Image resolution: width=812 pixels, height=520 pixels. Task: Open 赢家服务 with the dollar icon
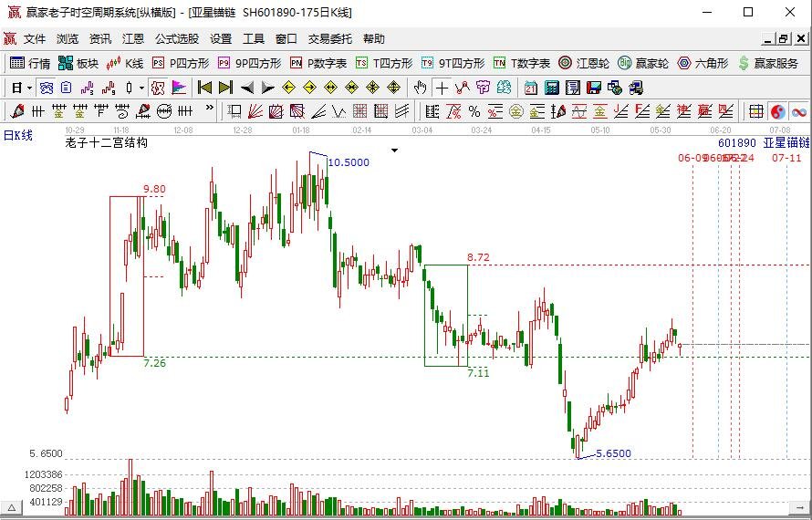tap(768, 63)
